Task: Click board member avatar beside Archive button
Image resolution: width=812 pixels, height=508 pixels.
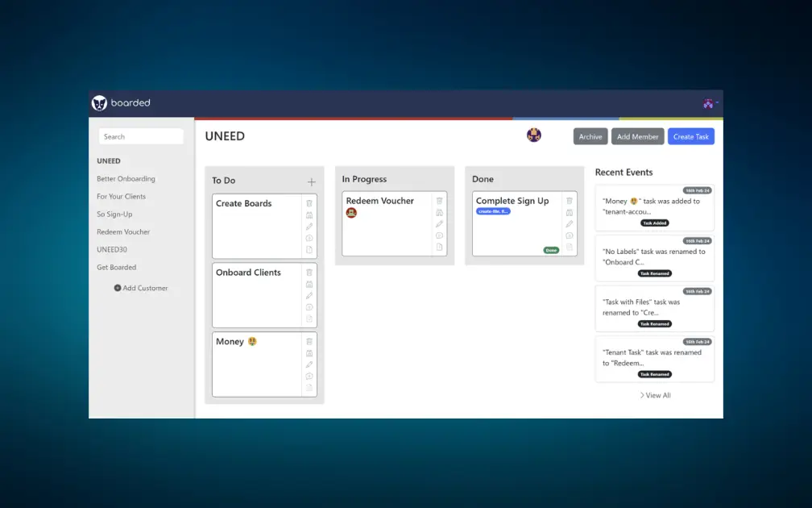Action: click(x=533, y=135)
